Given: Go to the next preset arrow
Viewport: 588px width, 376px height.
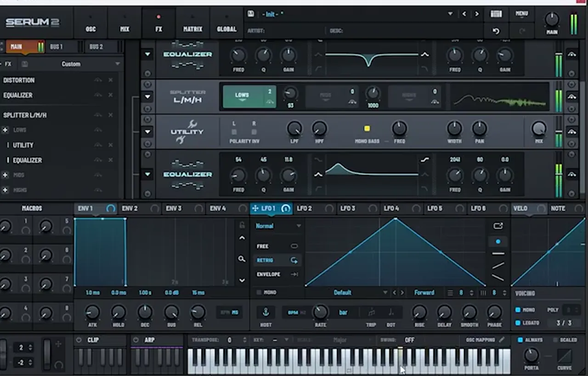Looking at the screenshot, I should point(477,14).
